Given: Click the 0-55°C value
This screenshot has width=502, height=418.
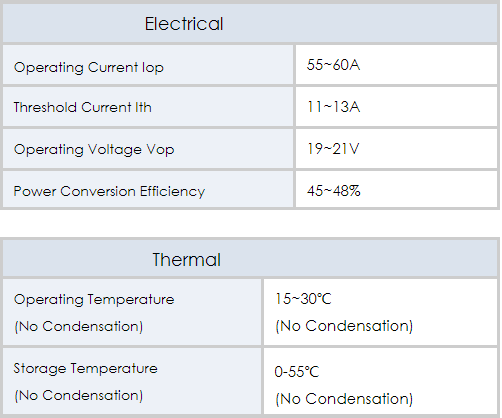Looking at the screenshot, I should click(x=297, y=372).
